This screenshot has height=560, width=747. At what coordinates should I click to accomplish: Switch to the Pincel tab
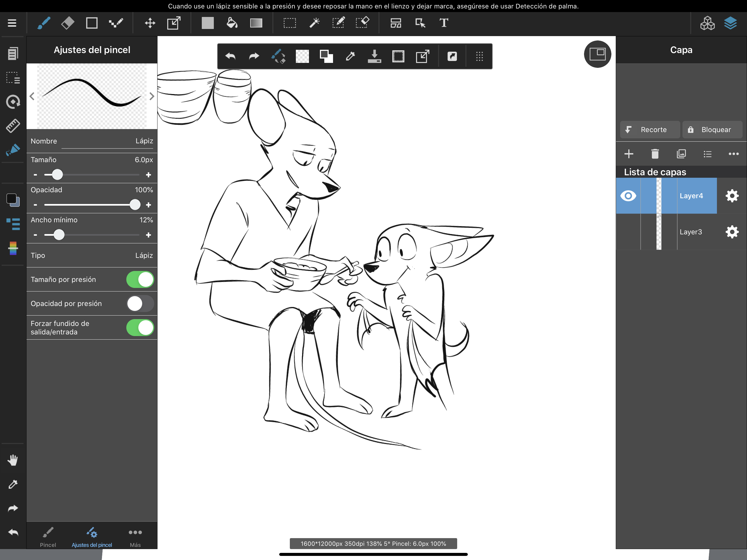tap(48, 537)
